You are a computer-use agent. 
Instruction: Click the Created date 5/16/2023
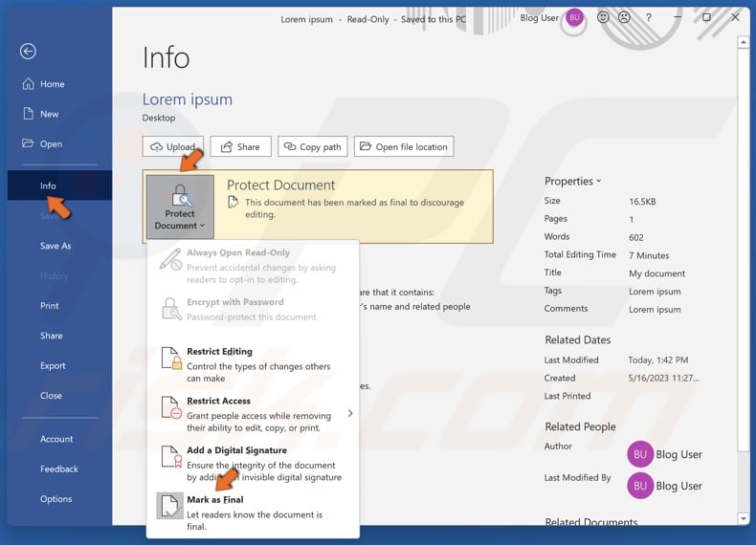tap(663, 378)
